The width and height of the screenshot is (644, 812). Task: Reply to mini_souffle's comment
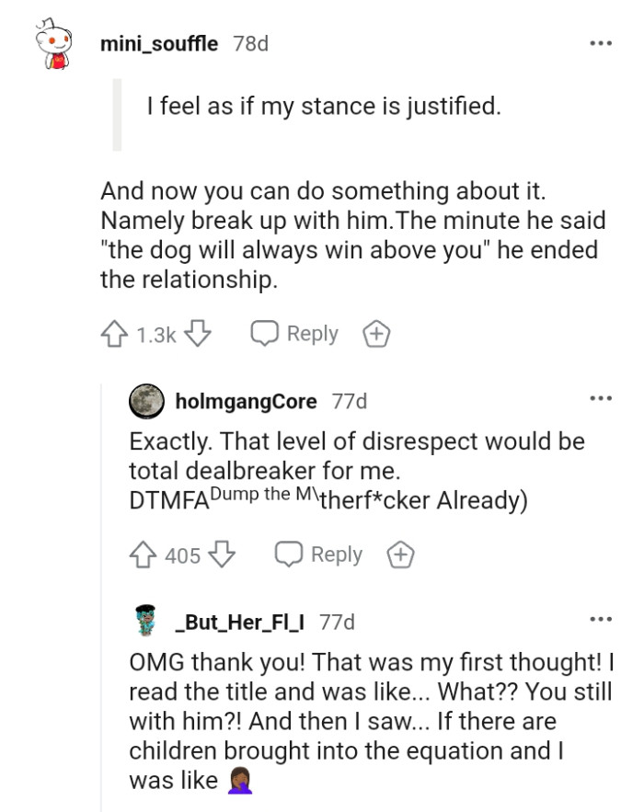click(x=295, y=334)
